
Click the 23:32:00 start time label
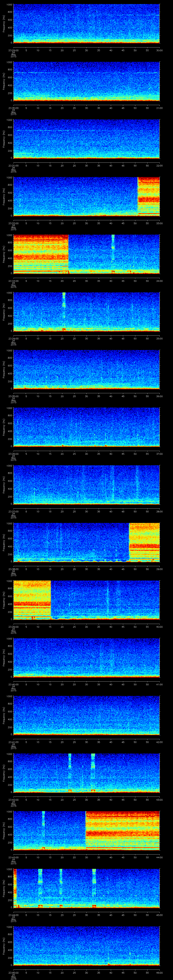pyautogui.click(x=13, y=223)
